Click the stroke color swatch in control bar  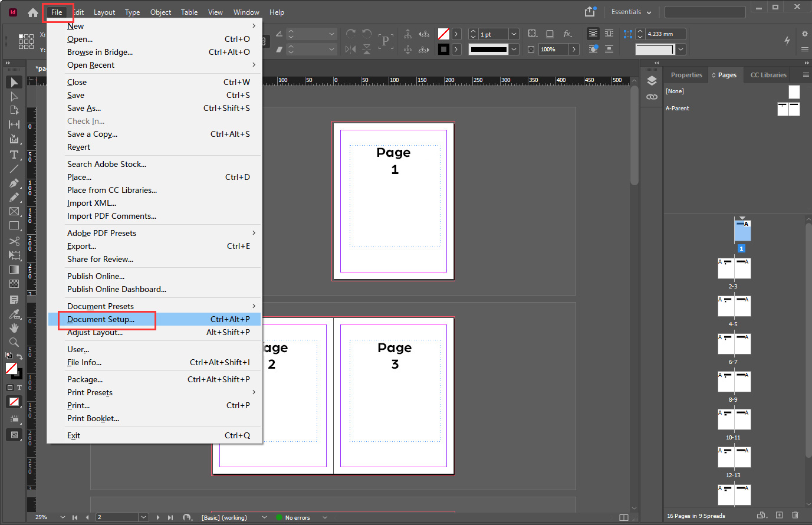click(x=443, y=50)
